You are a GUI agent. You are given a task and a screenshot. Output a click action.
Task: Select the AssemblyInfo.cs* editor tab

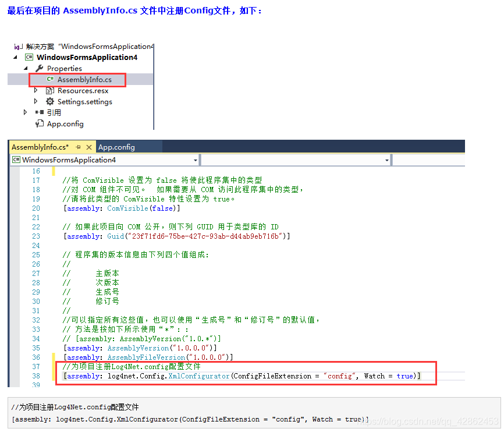coord(40,147)
